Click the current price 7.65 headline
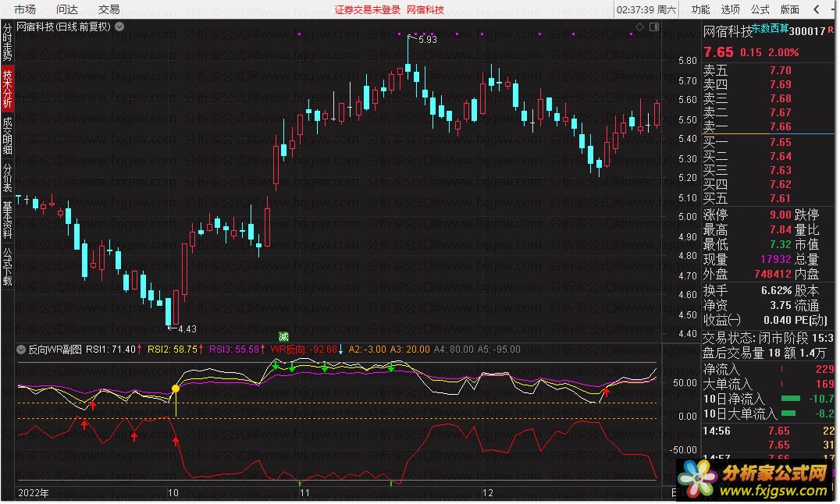Screen dimensions: 840x504 (718, 52)
